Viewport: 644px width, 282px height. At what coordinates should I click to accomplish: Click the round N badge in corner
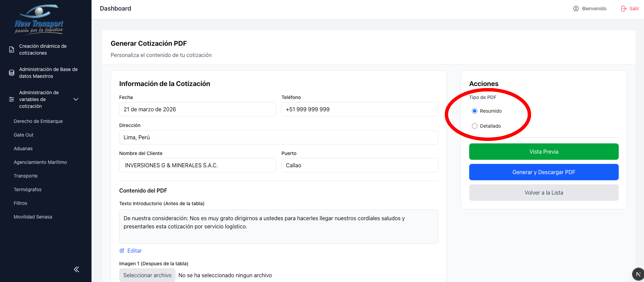(x=638, y=274)
